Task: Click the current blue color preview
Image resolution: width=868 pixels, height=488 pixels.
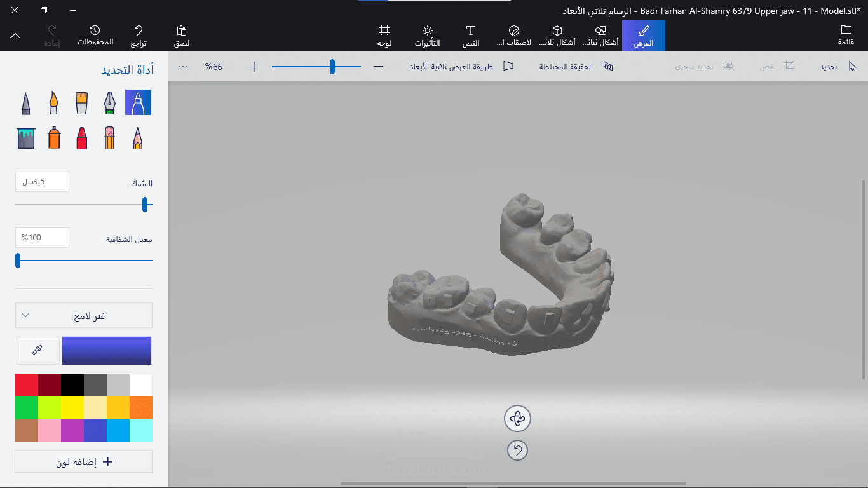Action: coord(107,351)
